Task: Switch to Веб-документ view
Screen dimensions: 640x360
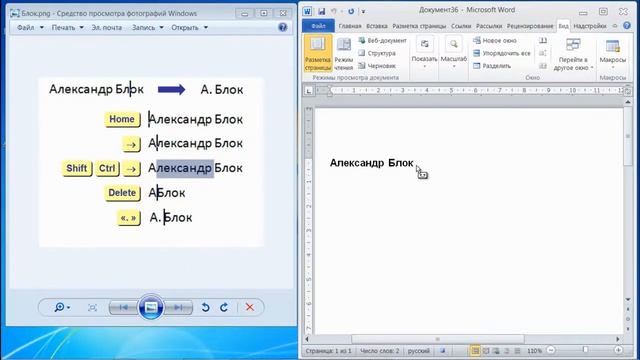Action: point(382,40)
